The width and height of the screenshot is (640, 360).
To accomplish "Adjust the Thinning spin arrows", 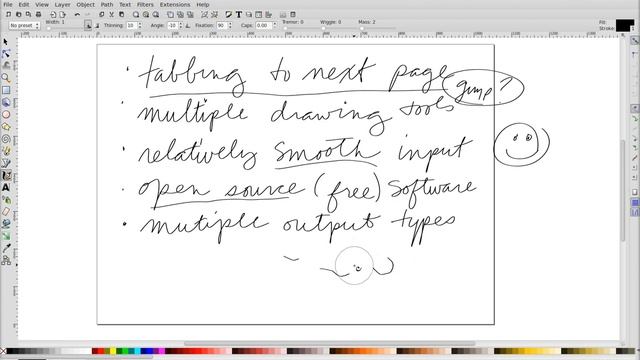I will (140, 25).
